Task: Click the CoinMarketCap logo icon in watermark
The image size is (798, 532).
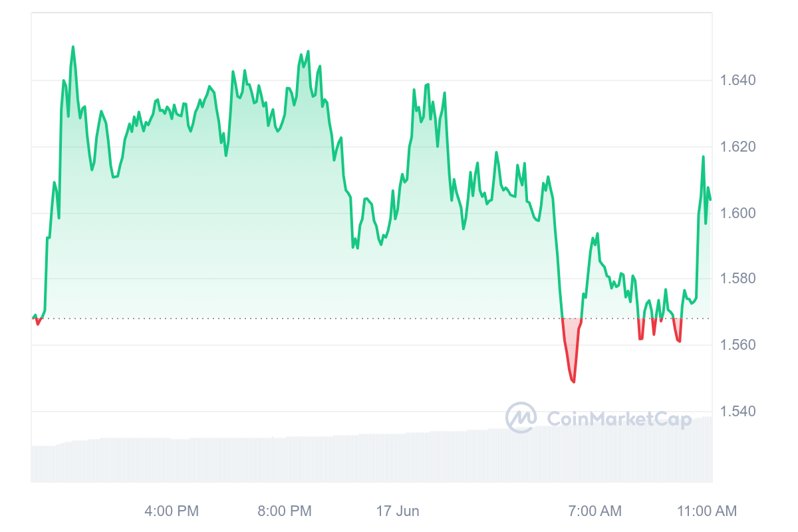Action: tap(521, 418)
